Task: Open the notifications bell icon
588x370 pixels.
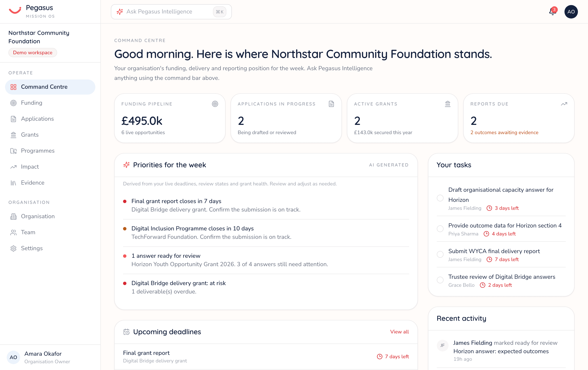Action: (553, 12)
